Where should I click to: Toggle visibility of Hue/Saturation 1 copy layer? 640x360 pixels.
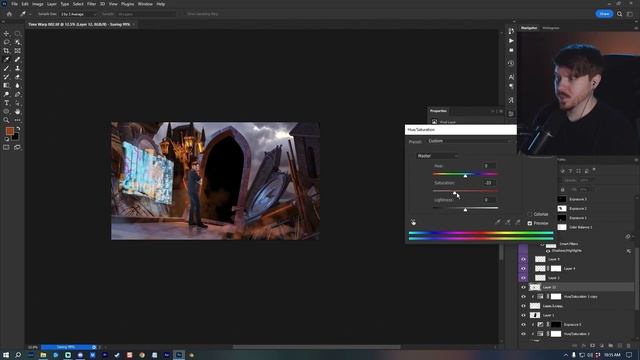tap(523, 297)
